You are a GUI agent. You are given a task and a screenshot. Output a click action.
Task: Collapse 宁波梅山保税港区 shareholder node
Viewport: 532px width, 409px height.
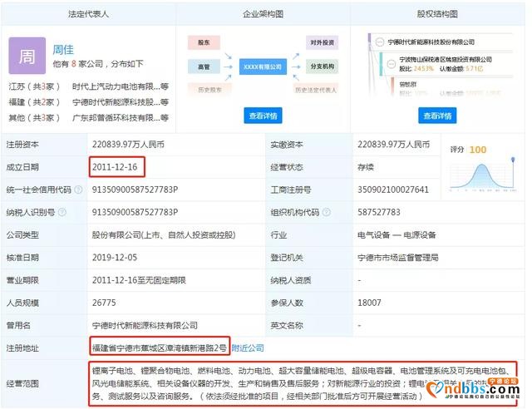coord(392,64)
